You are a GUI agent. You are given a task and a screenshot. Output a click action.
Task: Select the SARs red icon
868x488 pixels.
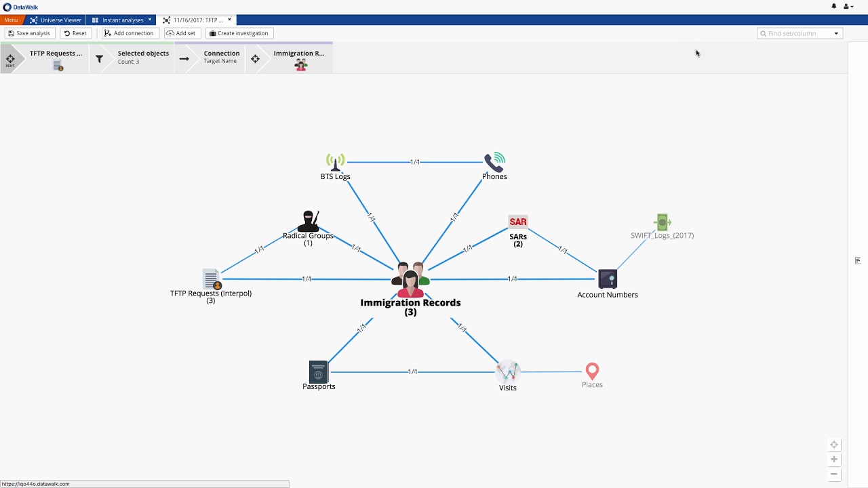(x=518, y=222)
